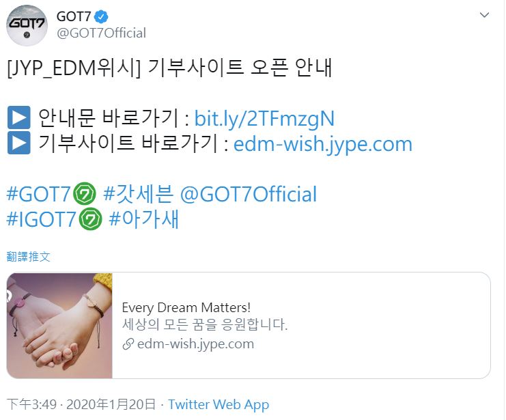Open the GOT7 profile avatar
Viewport: 506px width, 420px height.
point(27,25)
